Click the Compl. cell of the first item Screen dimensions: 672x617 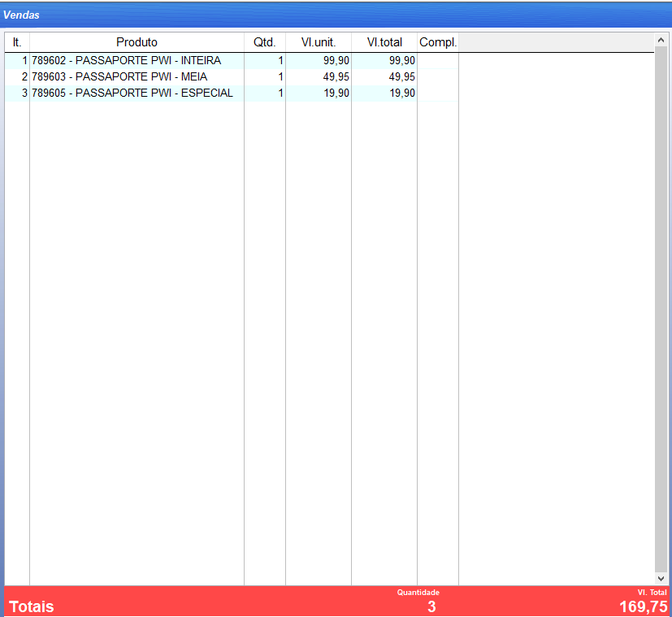(x=437, y=61)
